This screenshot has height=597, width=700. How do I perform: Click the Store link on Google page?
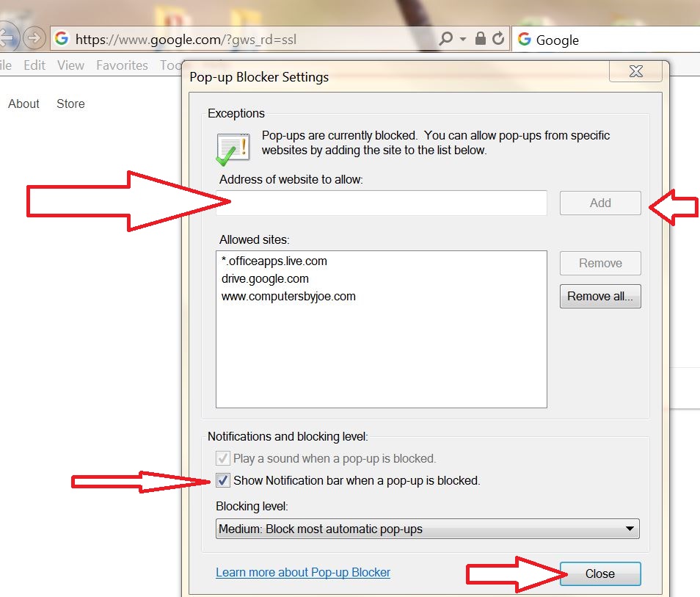tap(70, 104)
